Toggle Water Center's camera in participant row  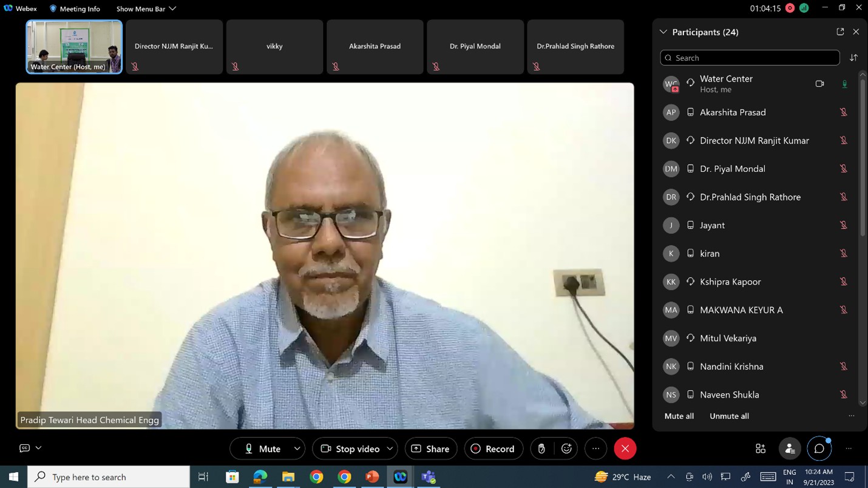coord(819,83)
